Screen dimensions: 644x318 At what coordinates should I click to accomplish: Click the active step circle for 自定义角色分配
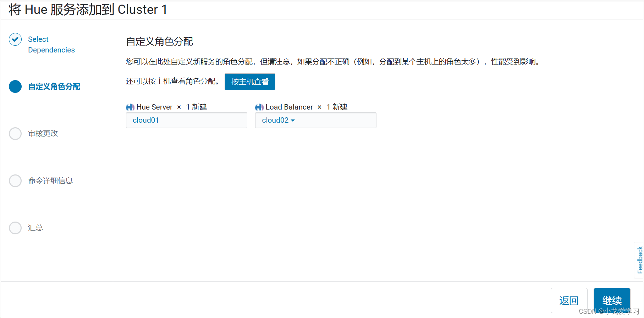[15, 87]
